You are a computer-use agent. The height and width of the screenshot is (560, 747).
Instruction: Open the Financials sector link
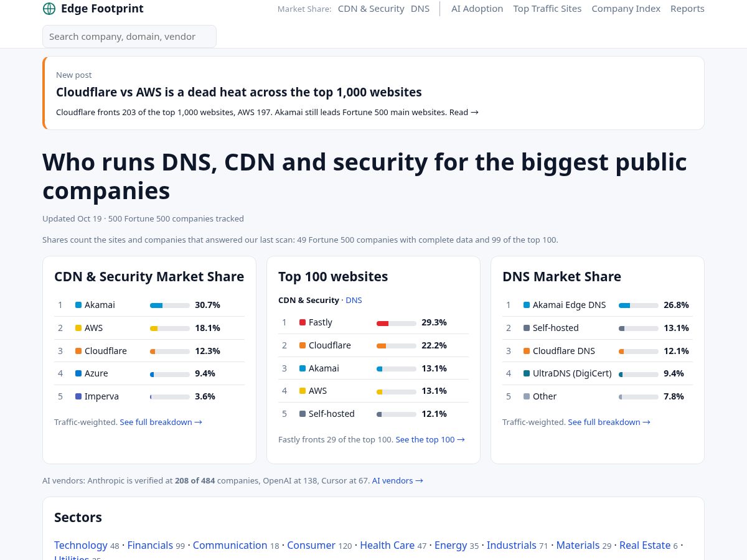[150, 545]
